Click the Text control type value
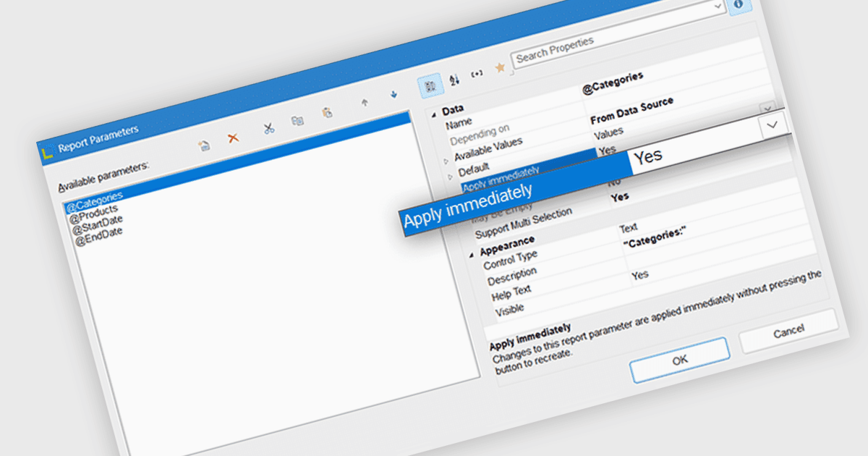868x456 pixels. 628,228
